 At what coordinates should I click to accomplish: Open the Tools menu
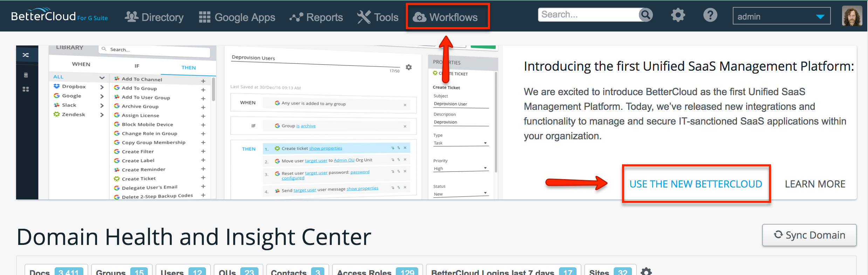pos(378,17)
